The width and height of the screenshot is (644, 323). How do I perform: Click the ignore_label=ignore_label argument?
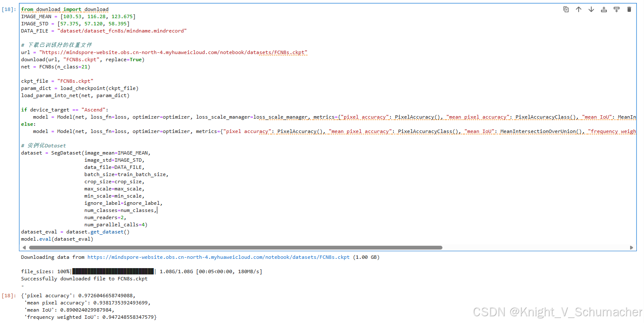pyautogui.click(x=124, y=203)
